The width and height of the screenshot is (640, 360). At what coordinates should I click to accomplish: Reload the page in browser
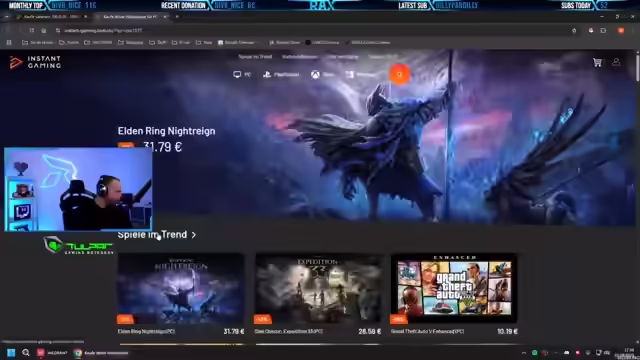pos(32,31)
